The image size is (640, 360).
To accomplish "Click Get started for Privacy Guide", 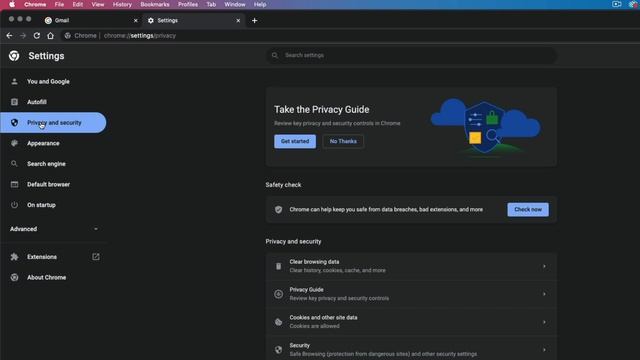I will [295, 141].
